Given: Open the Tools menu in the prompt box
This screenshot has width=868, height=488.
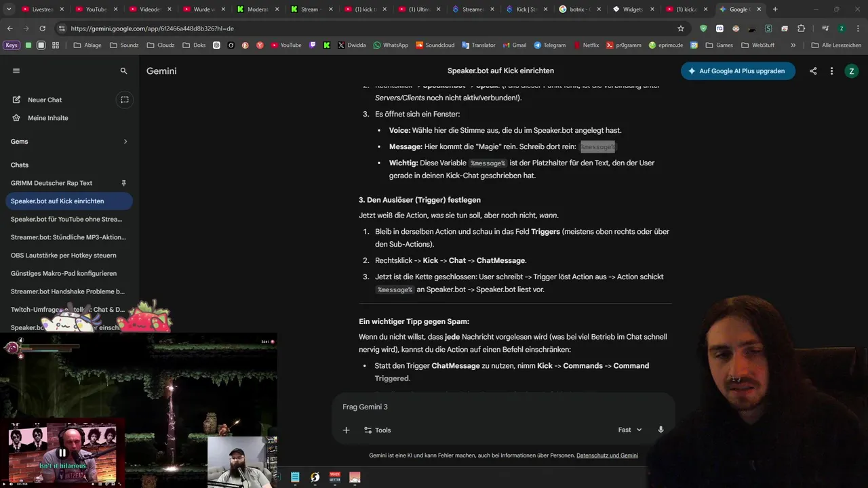Looking at the screenshot, I should click(x=377, y=430).
